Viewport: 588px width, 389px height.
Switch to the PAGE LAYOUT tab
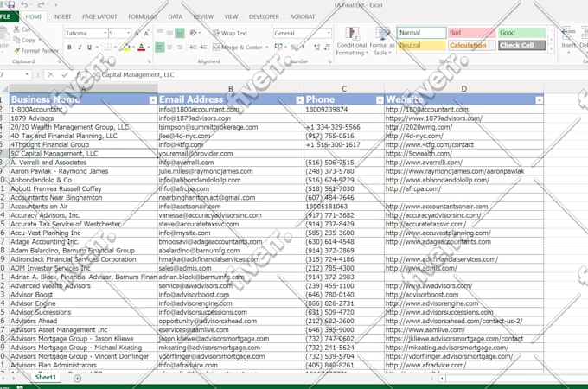point(99,16)
